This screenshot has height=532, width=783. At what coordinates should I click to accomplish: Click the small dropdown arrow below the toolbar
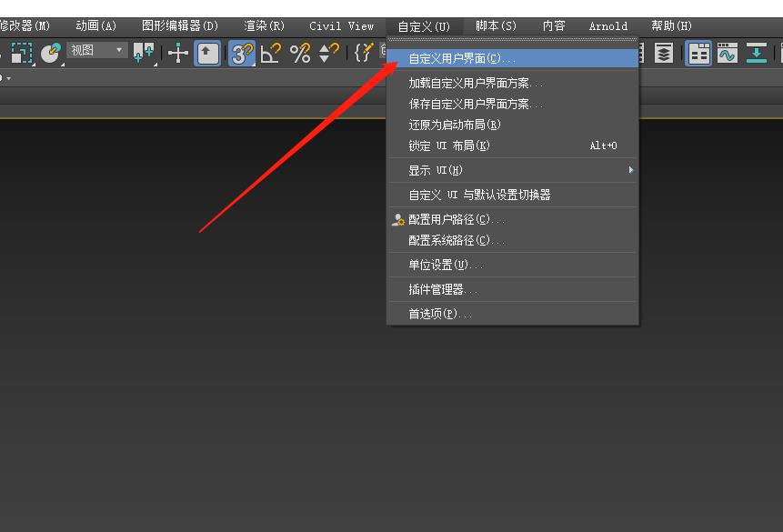point(8,78)
